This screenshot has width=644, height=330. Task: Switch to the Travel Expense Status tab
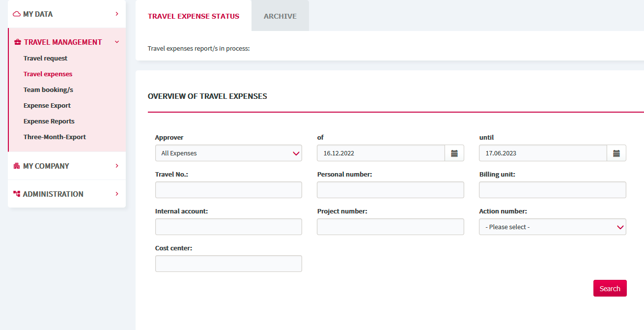point(194,16)
